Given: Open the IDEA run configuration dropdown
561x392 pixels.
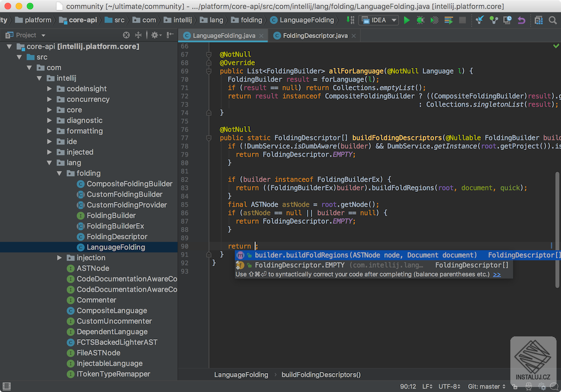Looking at the screenshot, I should tap(378, 19).
